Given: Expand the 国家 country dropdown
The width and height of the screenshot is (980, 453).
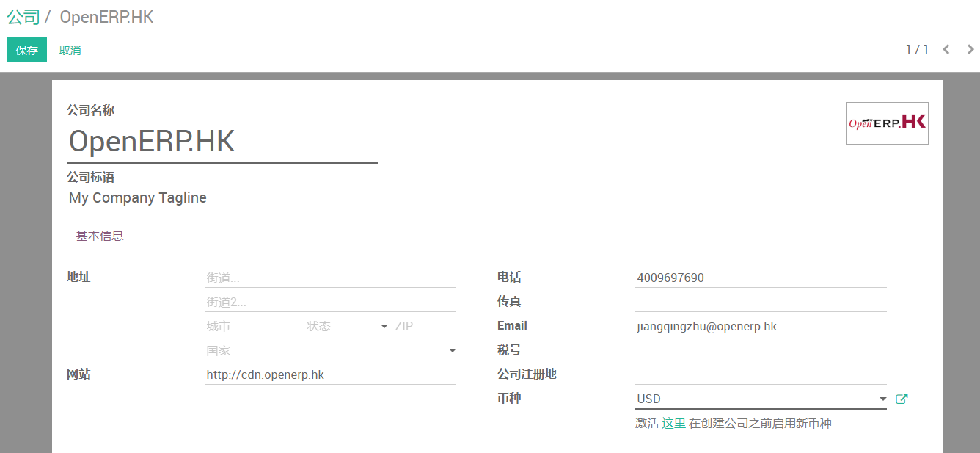Looking at the screenshot, I should (452, 351).
